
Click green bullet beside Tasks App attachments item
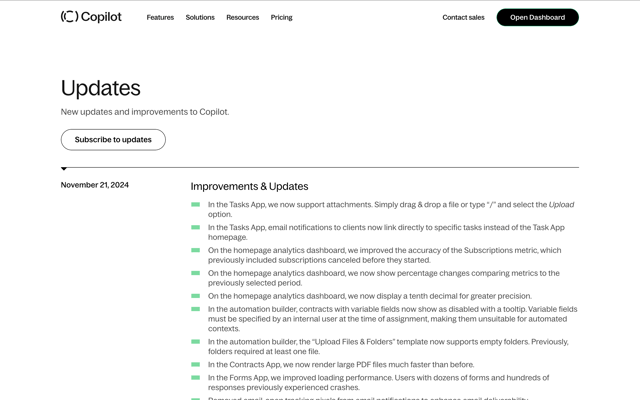[196, 204]
